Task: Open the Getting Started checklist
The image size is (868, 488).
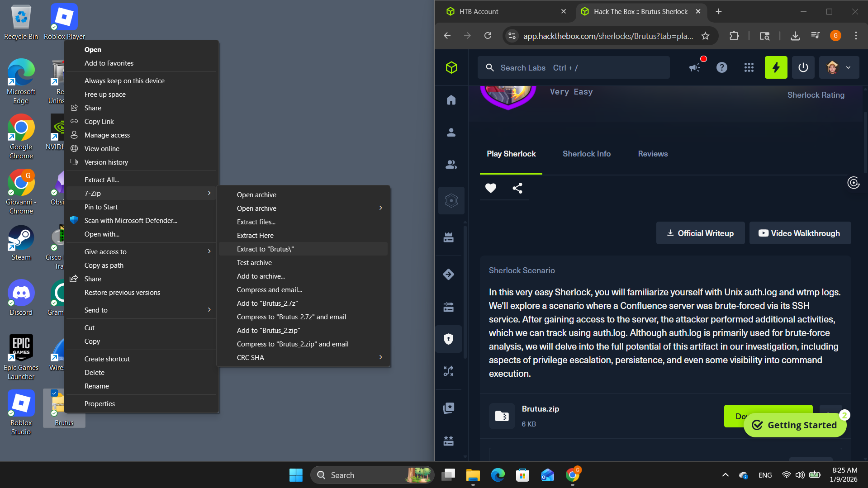Action: click(795, 425)
